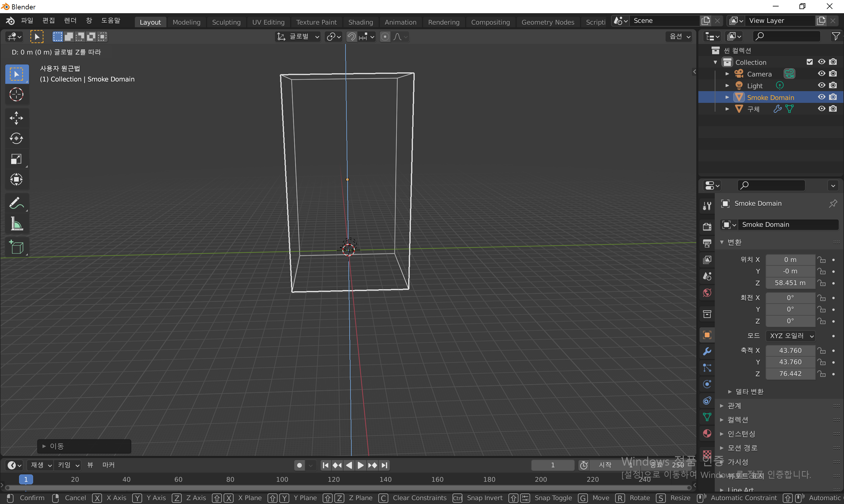This screenshot has width=844, height=504.
Task: Open the 옵션 options dropdown
Action: [680, 37]
